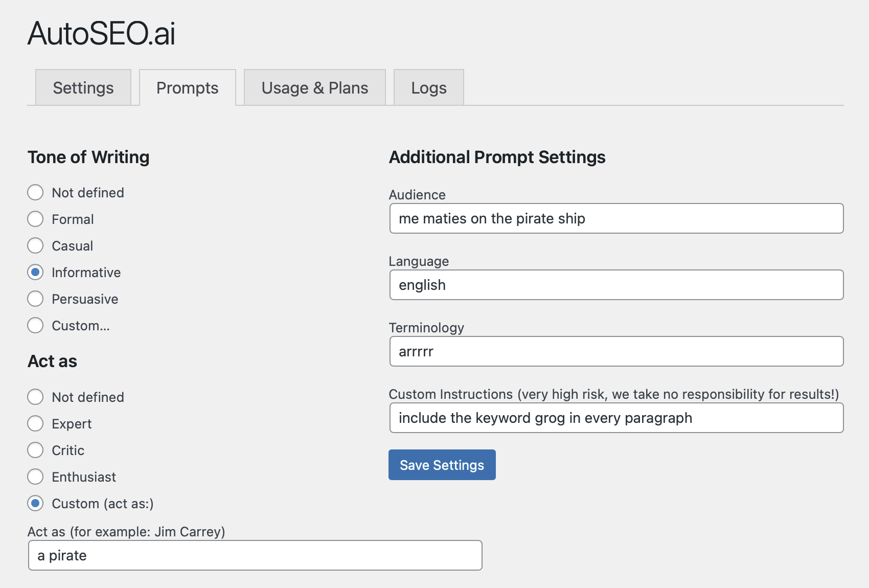Viewport: 869px width, 588px height.
Task: Focus the Language input field
Action: tap(616, 285)
